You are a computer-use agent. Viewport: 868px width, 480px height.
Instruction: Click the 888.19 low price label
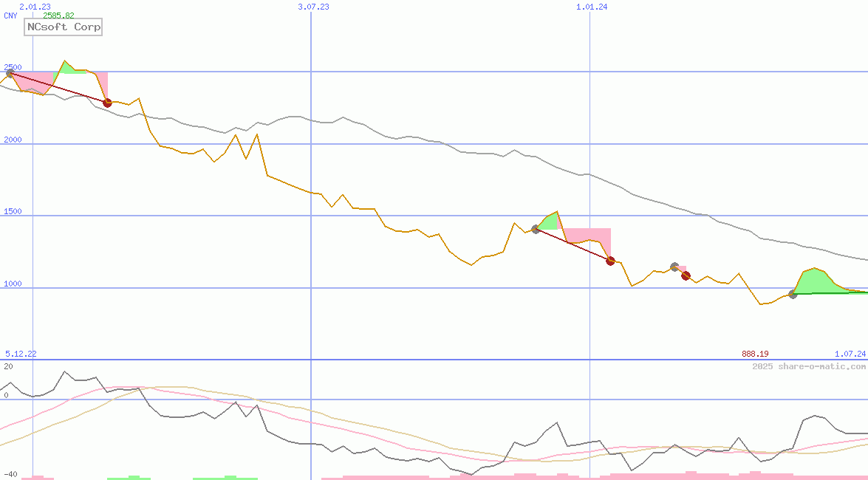click(x=755, y=354)
